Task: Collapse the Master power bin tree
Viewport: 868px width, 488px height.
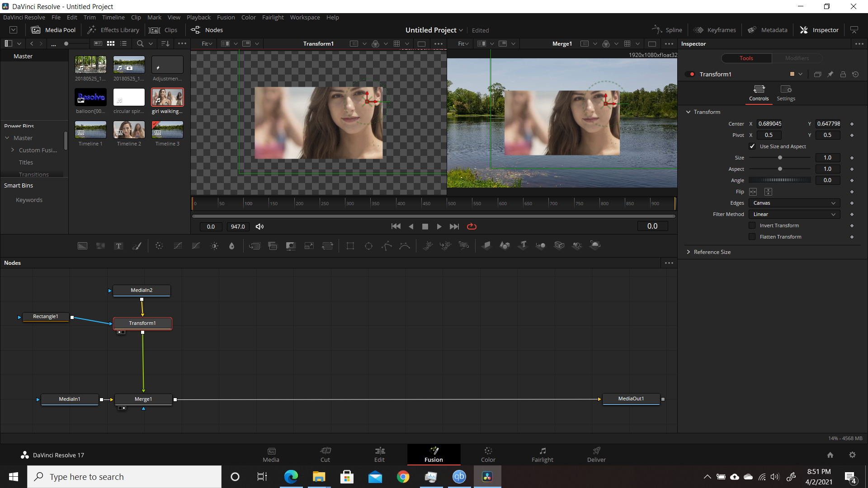Action: click(x=7, y=138)
